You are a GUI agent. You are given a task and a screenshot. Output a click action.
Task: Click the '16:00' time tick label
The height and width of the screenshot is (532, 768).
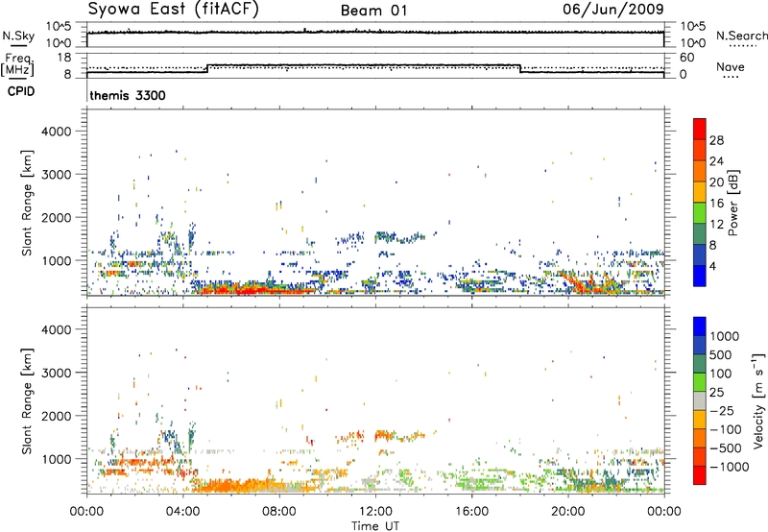(x=471, y=512)
